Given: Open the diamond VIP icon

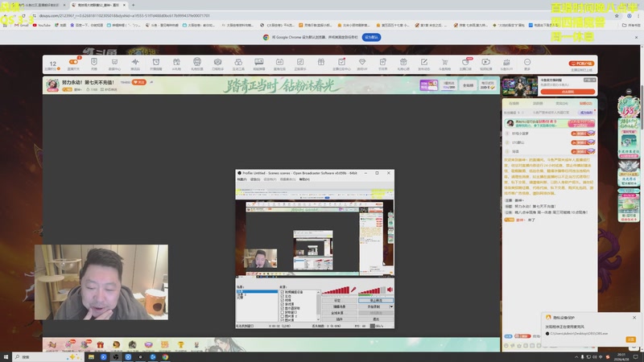Looking at the screenshot, I should coord(361,62).
